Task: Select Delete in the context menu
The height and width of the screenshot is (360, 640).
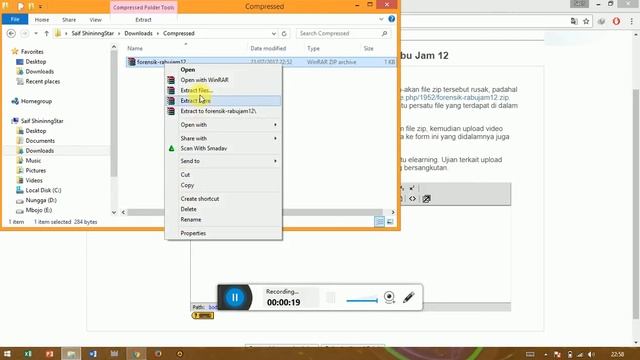Action: pos(189,209)
